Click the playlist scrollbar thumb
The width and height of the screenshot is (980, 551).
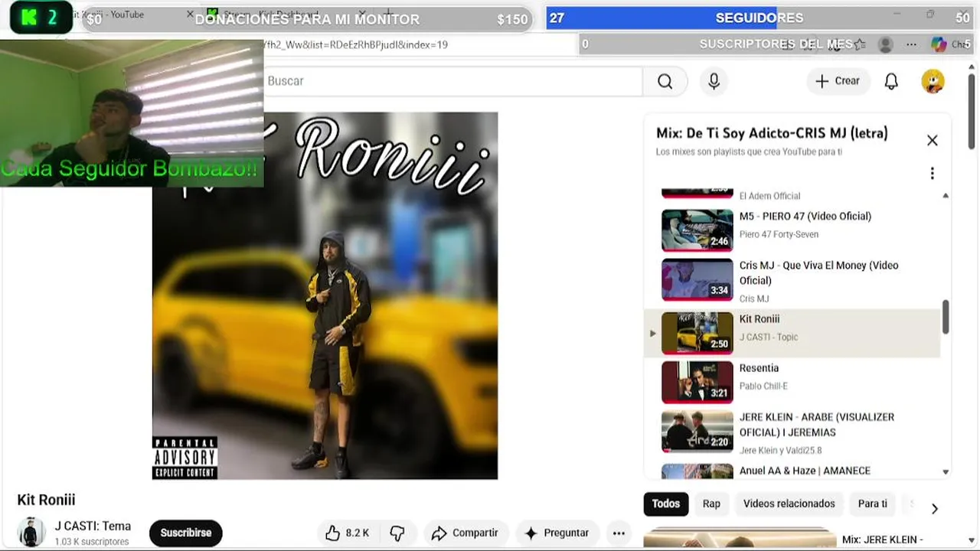[x=946, y=316]
